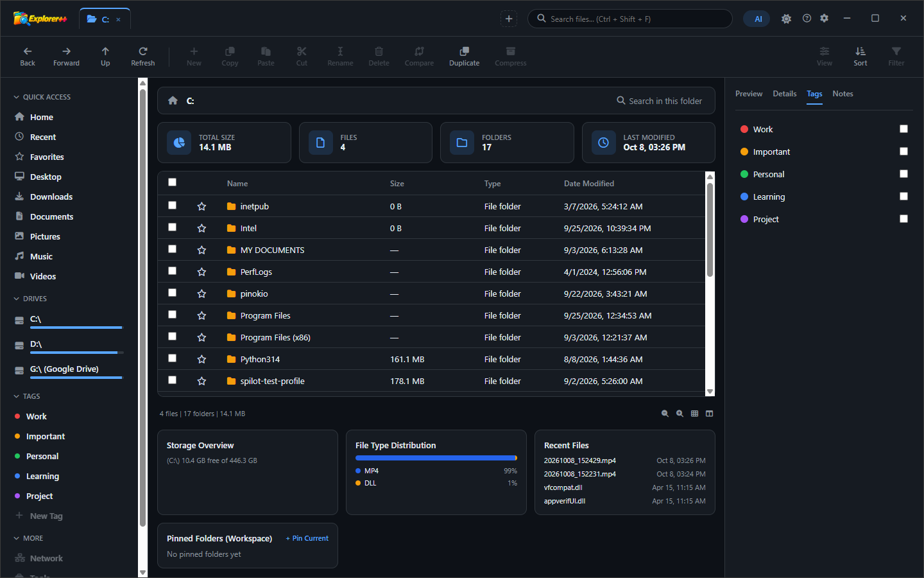
Task: Tick the Learning tag checkbox in Tags panel
Action: (x=903, y=197)
